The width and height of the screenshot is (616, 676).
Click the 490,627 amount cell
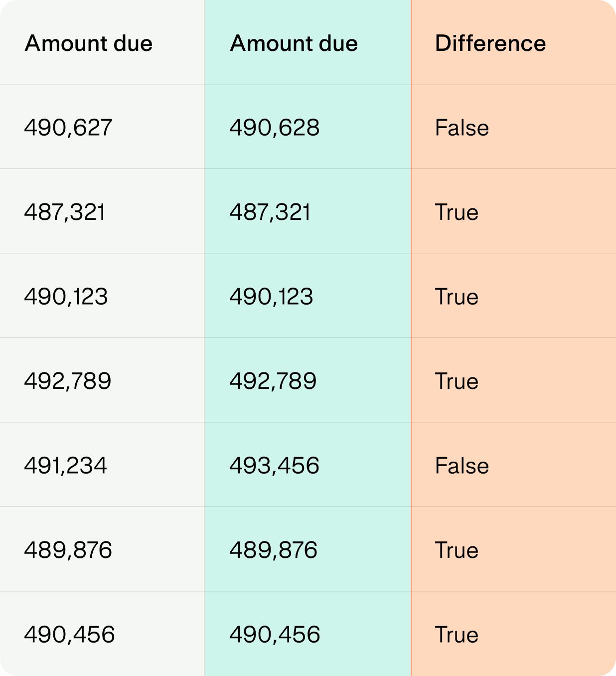[x=68, y=128]
